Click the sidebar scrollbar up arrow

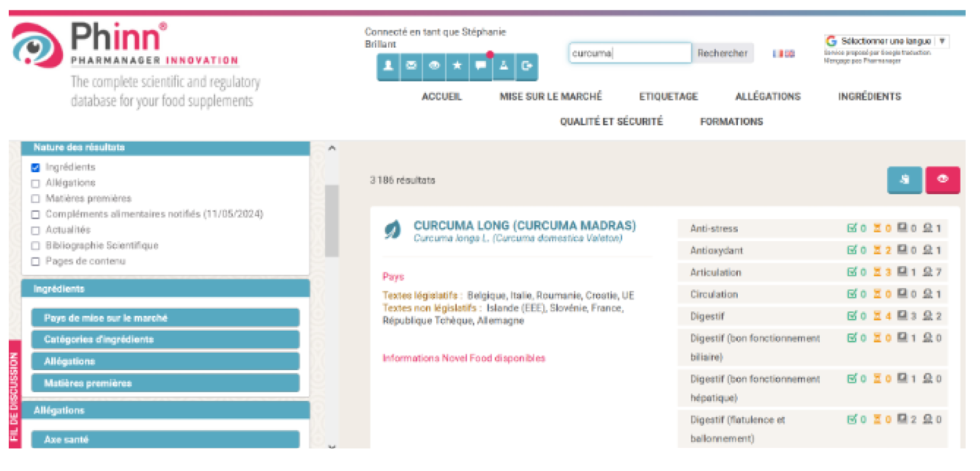(332, 148)
